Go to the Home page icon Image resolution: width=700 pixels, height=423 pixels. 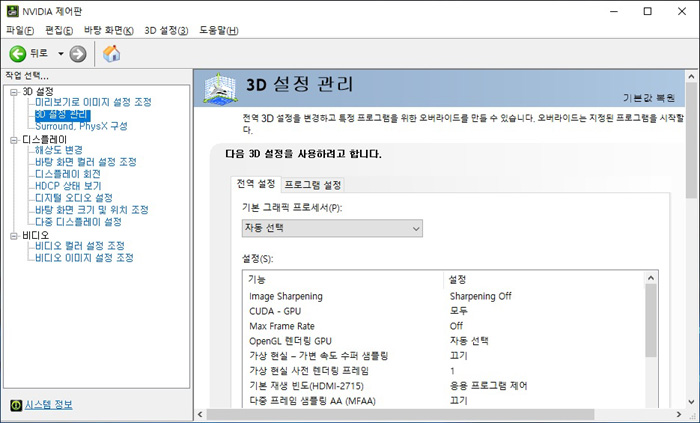112,54
